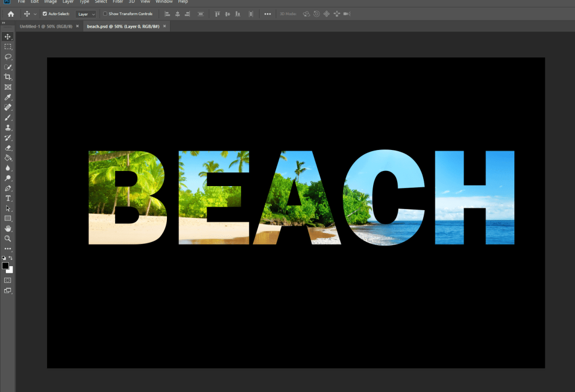Select the Brush tool
Screen dimensions: 575x392
tap(8, 118)
